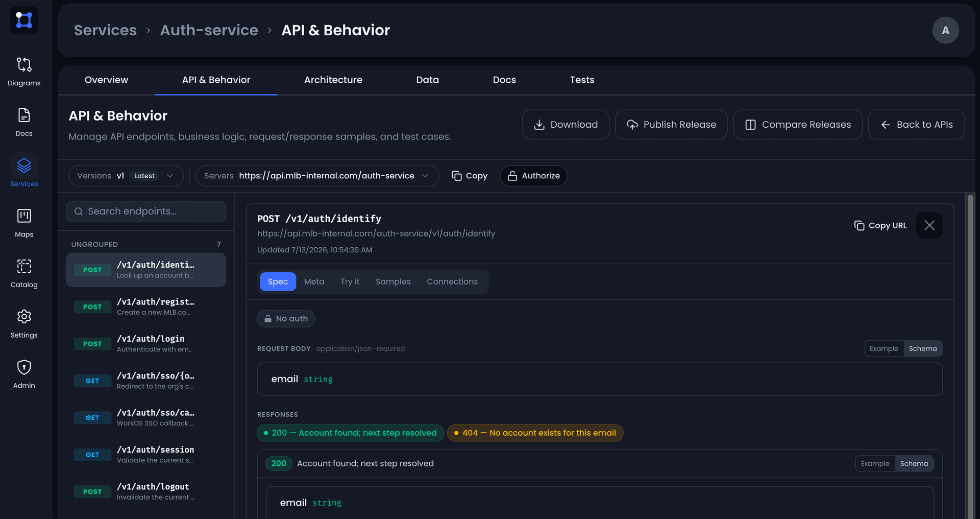
Task: Open the Versions v1 dropdown
Action: click(x=126, y=176)
